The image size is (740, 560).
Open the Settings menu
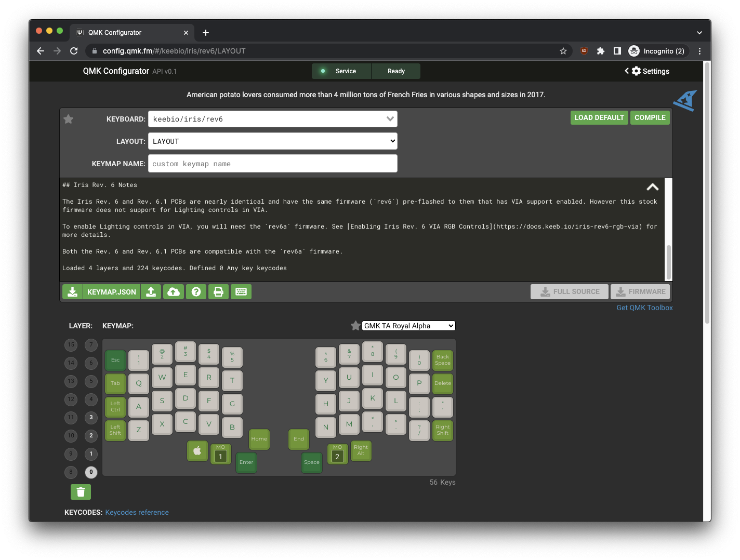[x=647, y=71]
